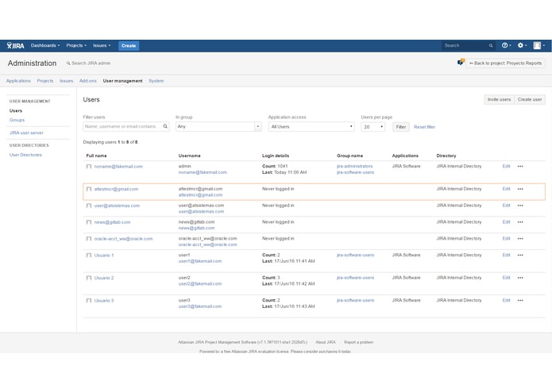Open actions menu for admin user row

(x=520, y=167)
